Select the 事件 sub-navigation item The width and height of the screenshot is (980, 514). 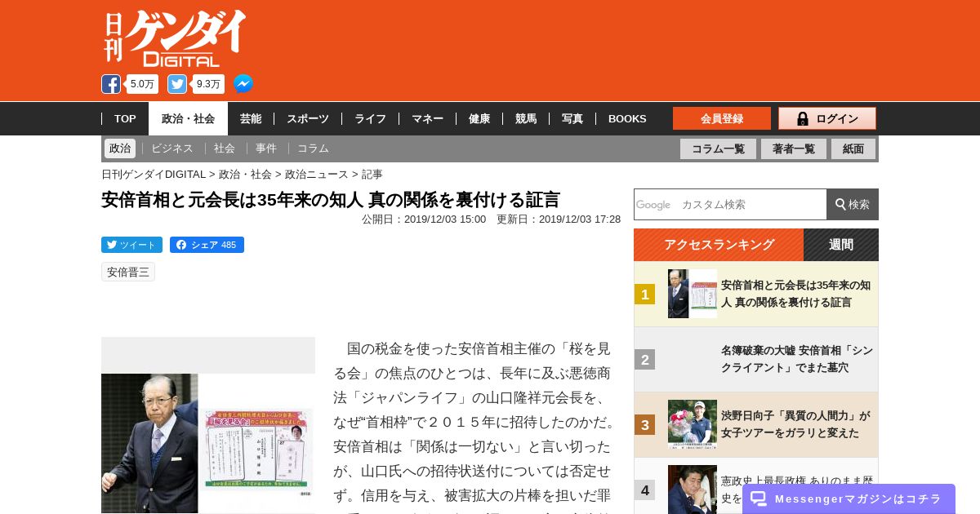(x=266, y=148)
